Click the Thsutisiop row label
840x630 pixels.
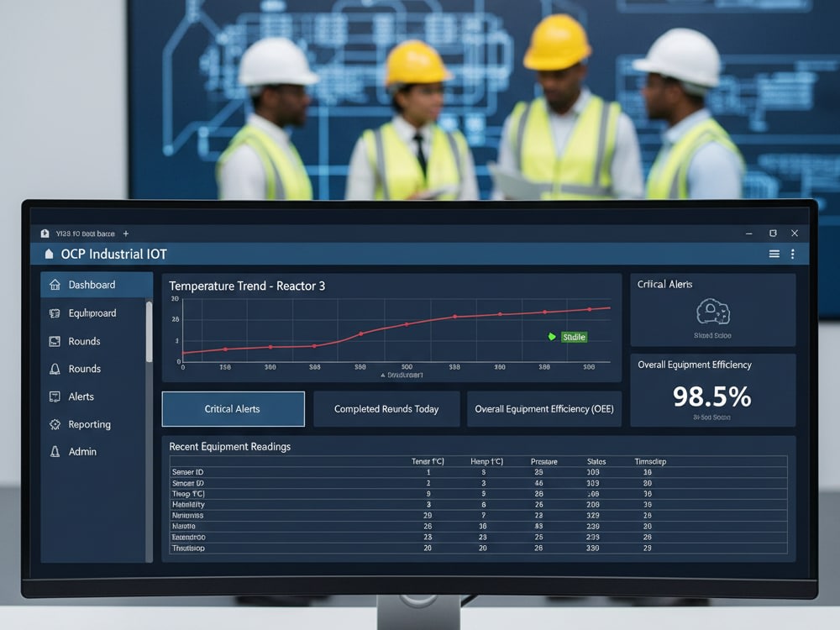188,548
